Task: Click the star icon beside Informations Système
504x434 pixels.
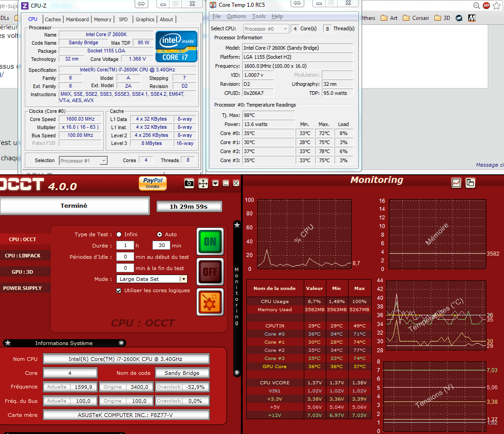Action: (x=8, y=343)
